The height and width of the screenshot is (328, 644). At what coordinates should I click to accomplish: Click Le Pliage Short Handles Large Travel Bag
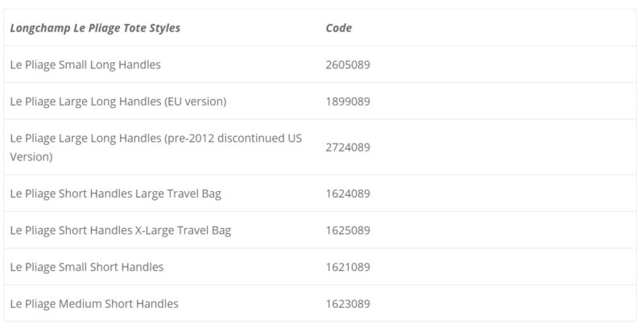coord(115,193)
